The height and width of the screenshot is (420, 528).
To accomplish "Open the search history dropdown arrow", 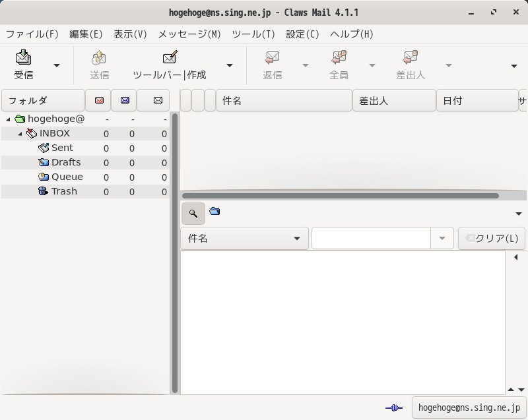I will click(442, 239).
